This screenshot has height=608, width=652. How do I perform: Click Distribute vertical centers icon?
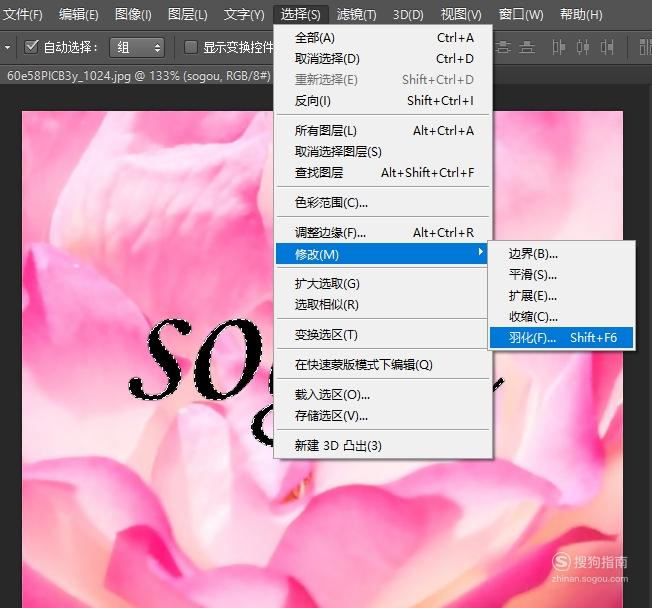tap(503, 47)
